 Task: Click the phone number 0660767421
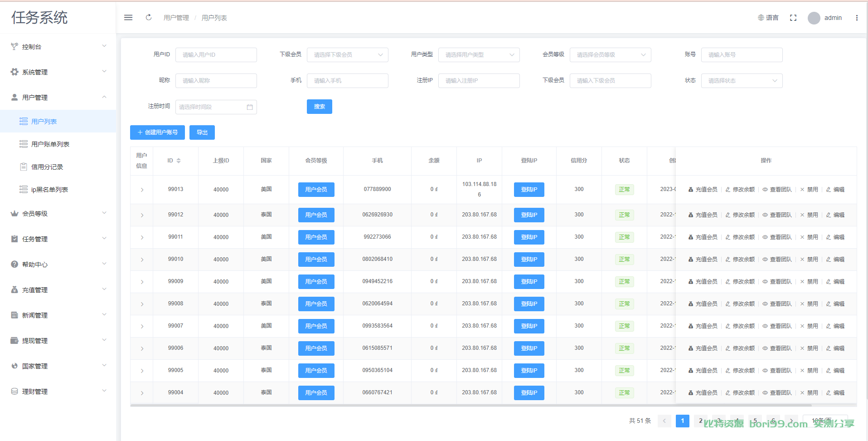coord(377,393)
